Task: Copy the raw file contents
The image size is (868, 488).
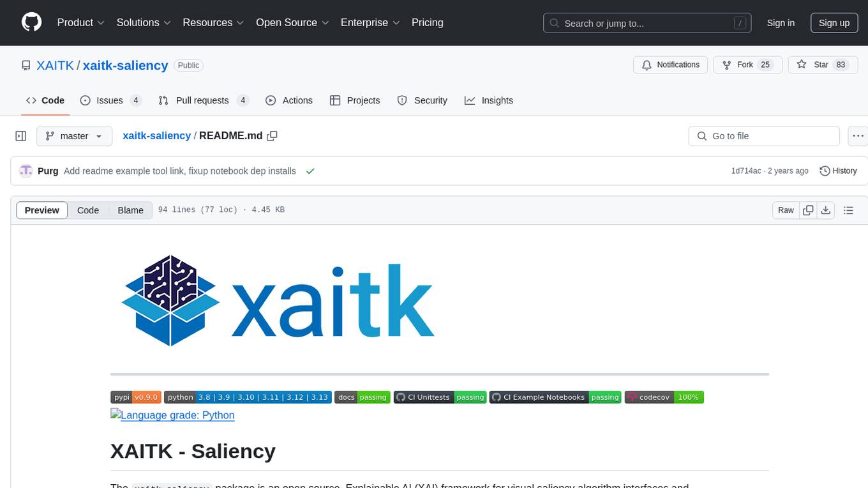Action: pos(808,210)
